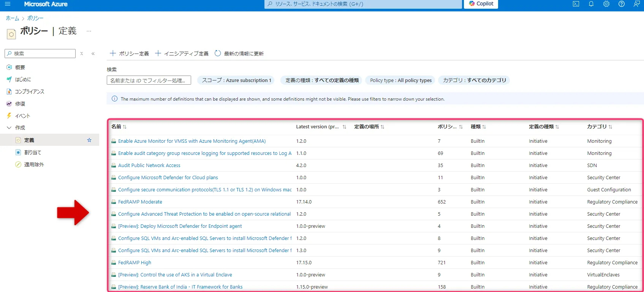The image size is (644, 292).
Task: Open Configure secure communication protocols initiative
Action: 205,189
